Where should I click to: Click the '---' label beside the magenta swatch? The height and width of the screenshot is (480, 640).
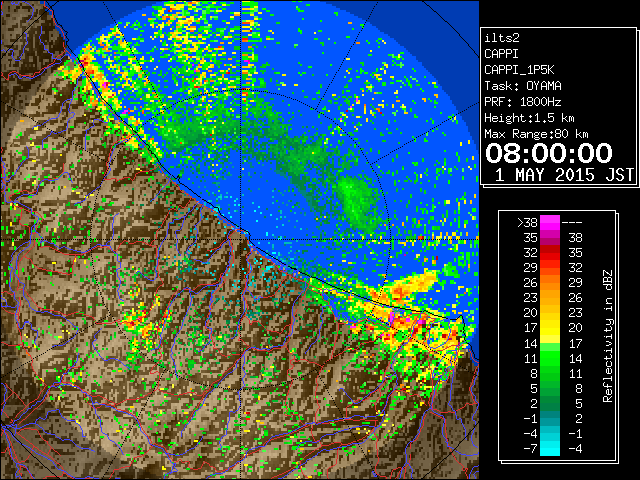[x=572, y=223]
